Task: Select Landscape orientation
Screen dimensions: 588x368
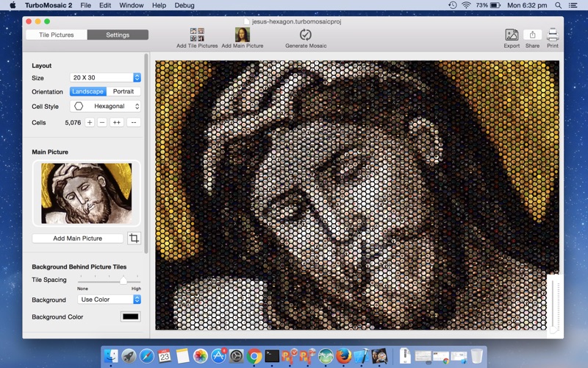Action: pyautogui.click(x=87, y=91)
